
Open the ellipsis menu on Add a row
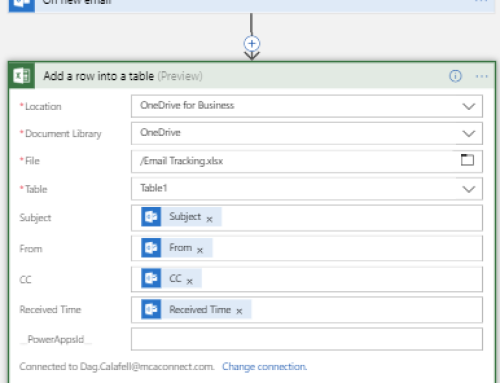click(482, 76)
